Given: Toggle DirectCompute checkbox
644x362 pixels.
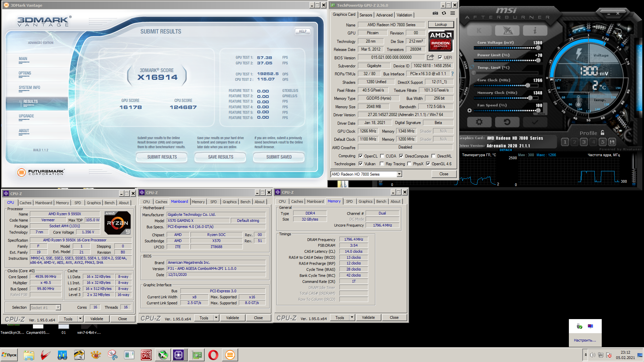Looking at the screenshot, I should point(401,156).
